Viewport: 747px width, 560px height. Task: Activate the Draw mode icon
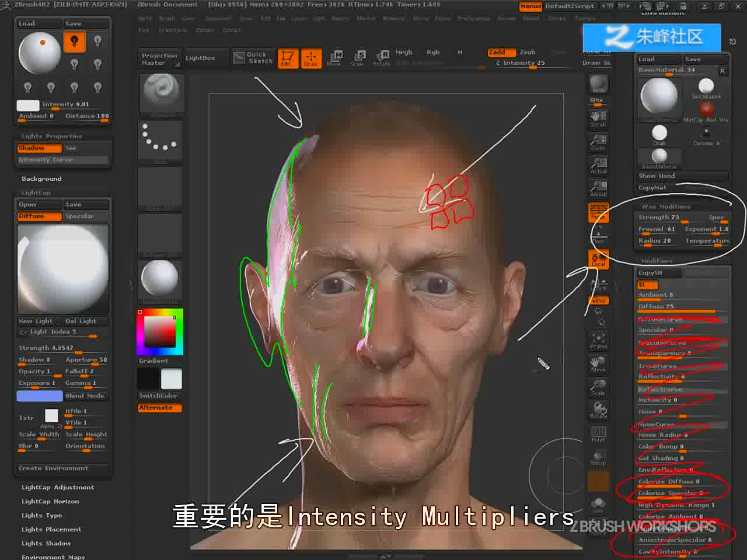click(x=310, y=58)
